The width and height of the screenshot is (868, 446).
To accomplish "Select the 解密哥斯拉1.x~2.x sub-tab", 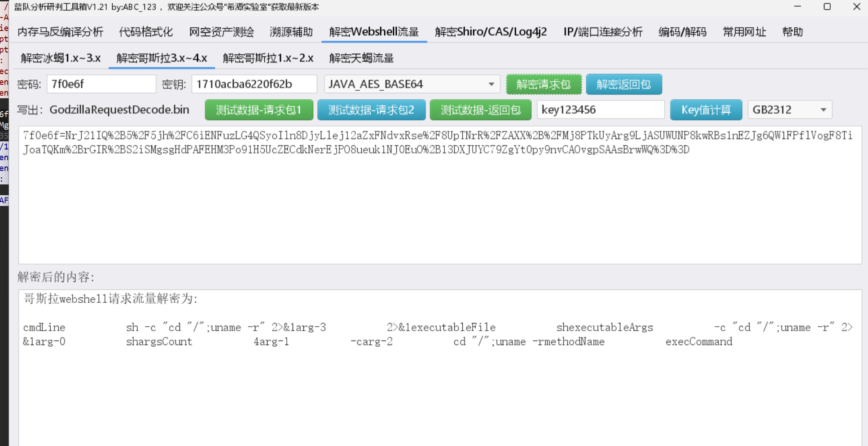I will [268, 58].
